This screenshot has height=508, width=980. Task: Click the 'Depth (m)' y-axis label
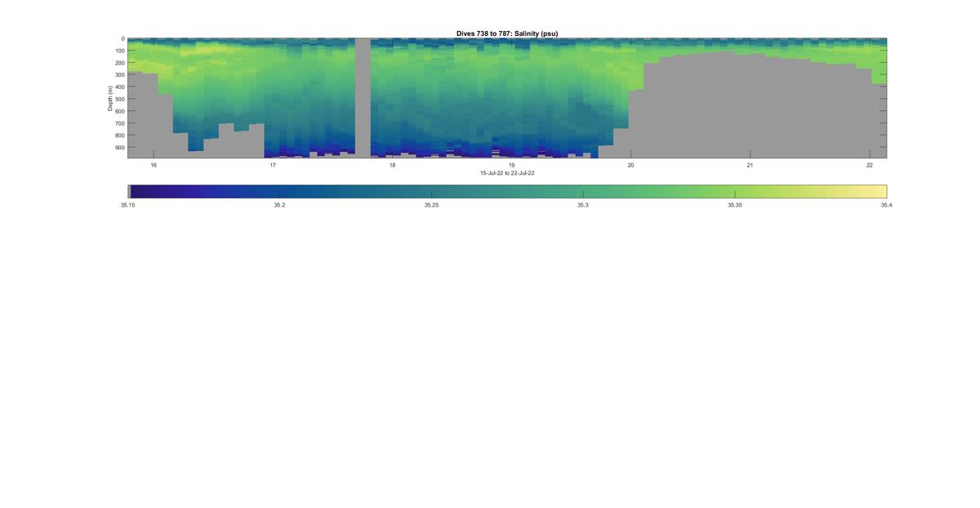coord(110,98)
